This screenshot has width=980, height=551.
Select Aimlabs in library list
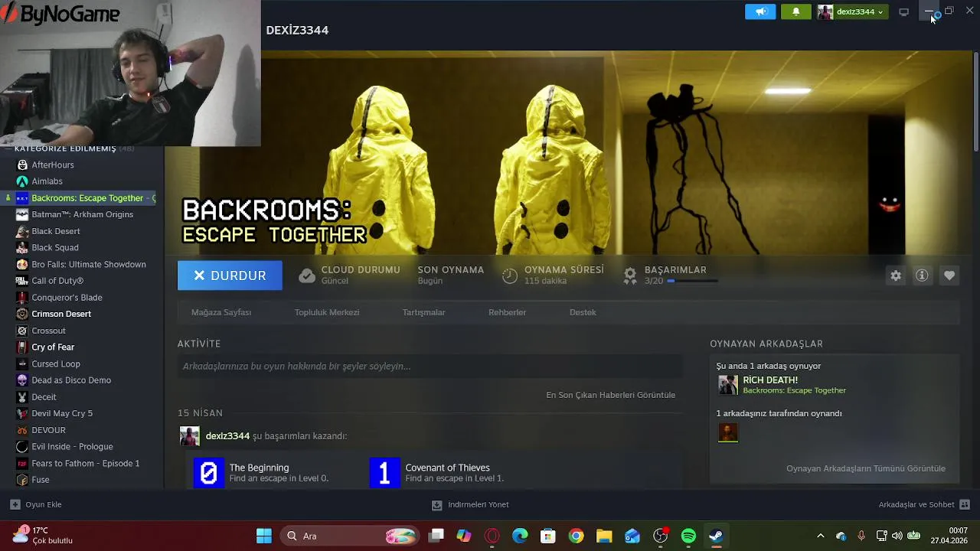47,181
